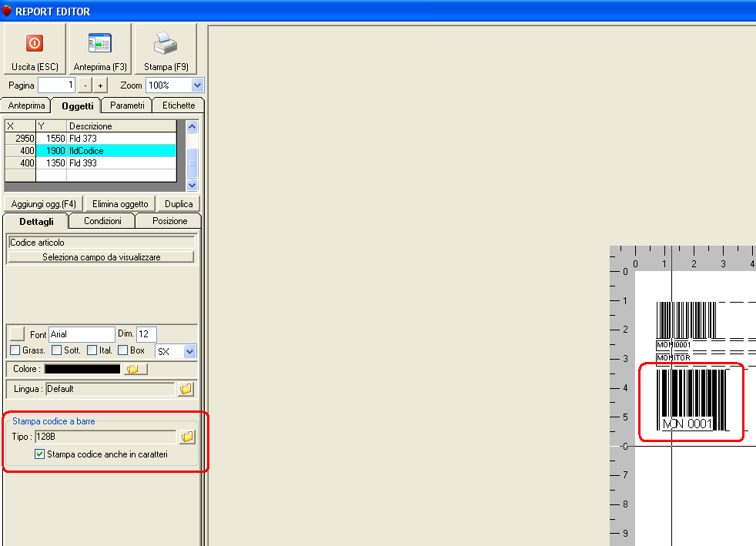Click Aggiungi ogg.(F4) button
Screen dimensions: 756x546
pyautogui.click(x=43, y=204)
